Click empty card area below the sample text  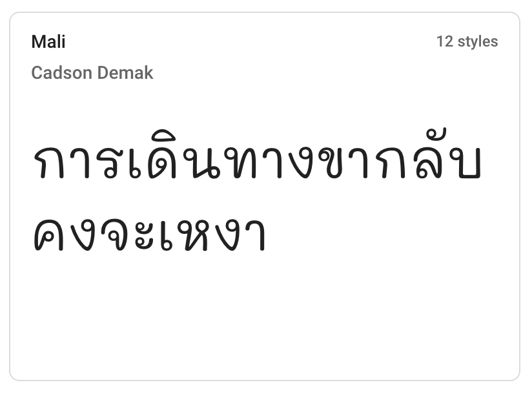[265, 317]
